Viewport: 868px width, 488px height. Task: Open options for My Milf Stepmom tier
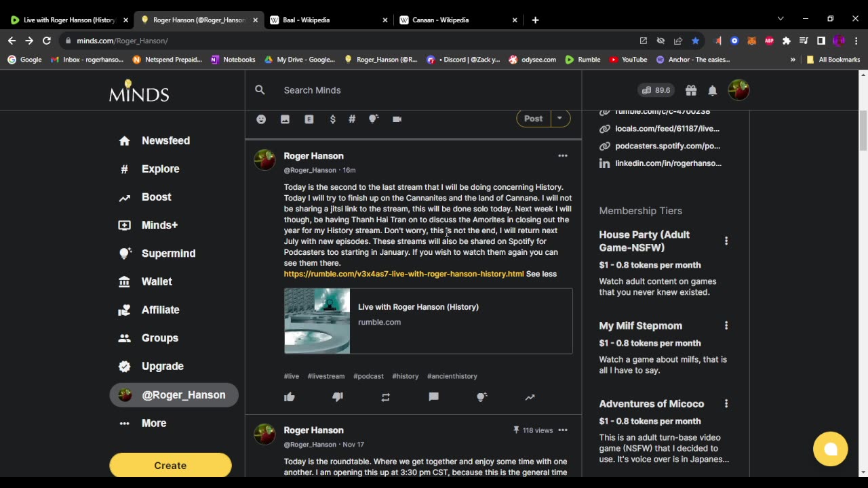726,326
